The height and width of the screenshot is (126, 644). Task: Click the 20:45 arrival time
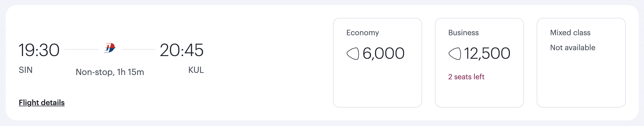[182, 50]
